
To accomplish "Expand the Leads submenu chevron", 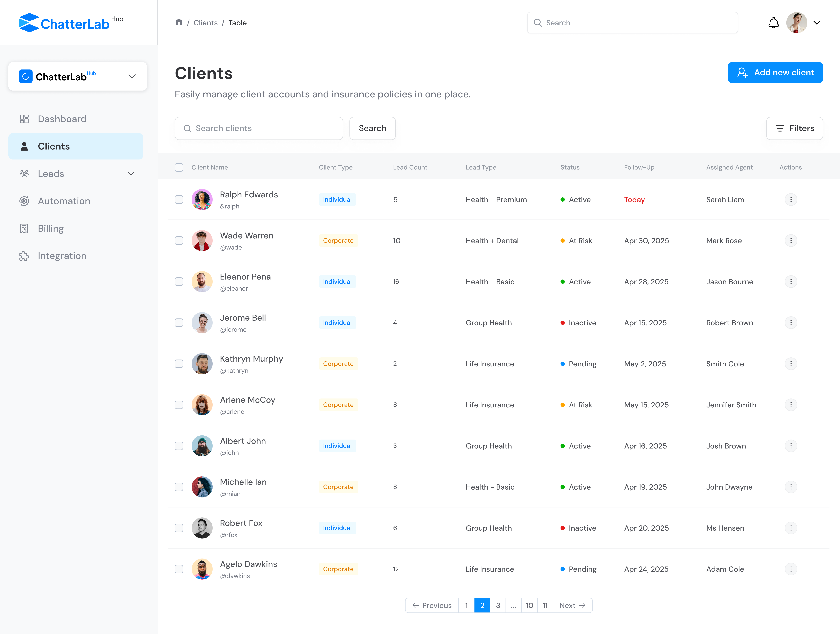I will [131, 174].
